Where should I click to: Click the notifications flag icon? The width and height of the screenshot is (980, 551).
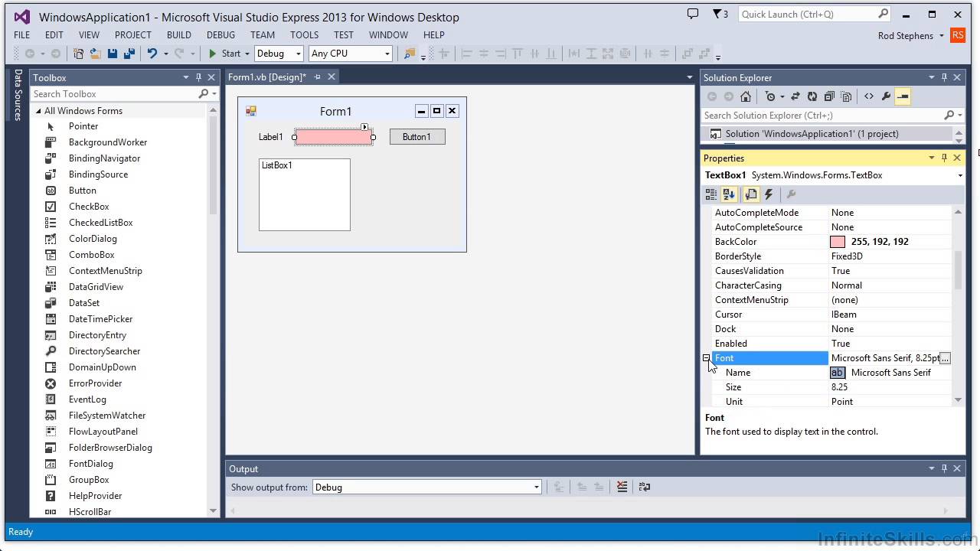coord(717,14)
